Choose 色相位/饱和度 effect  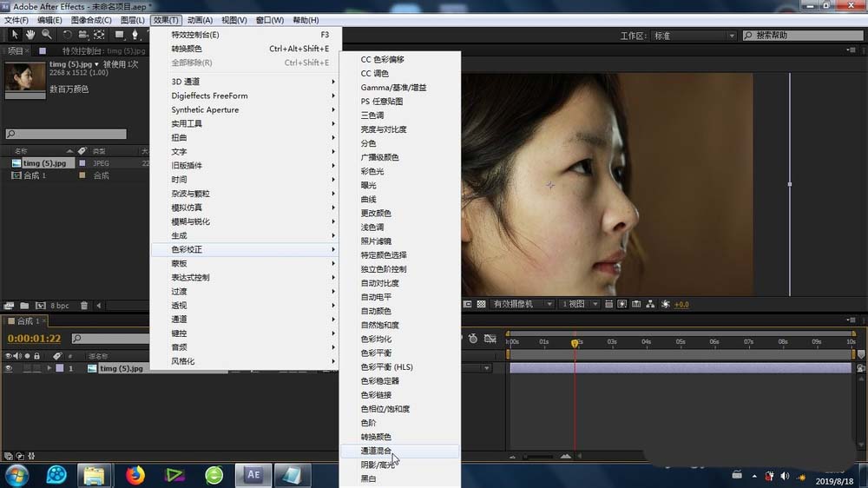tap(399, 409)
